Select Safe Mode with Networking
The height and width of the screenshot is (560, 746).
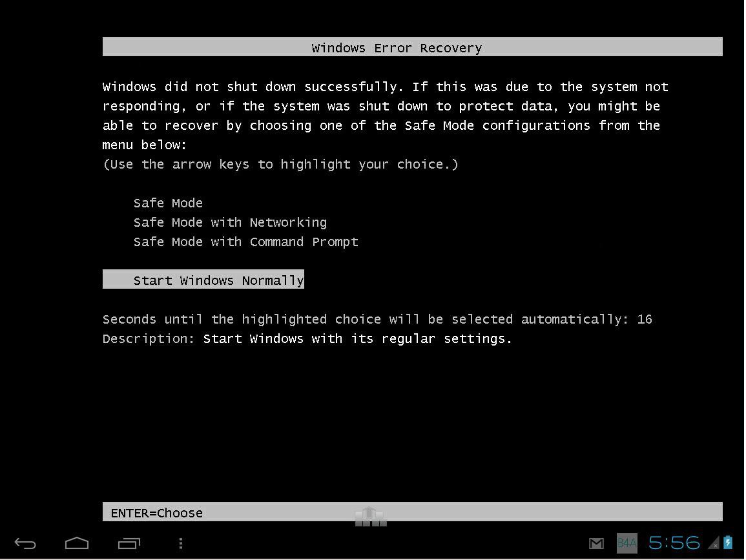click(230, 223)
